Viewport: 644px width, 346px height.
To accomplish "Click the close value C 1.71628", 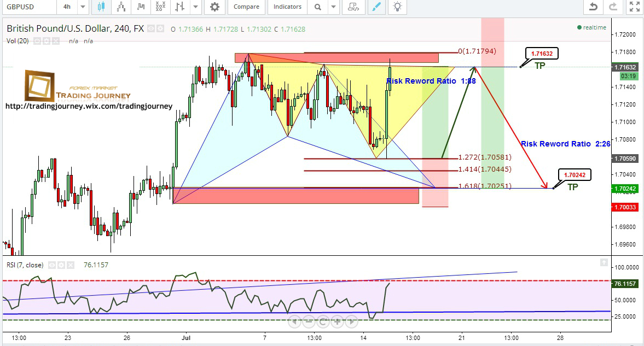I will point(289,29).
